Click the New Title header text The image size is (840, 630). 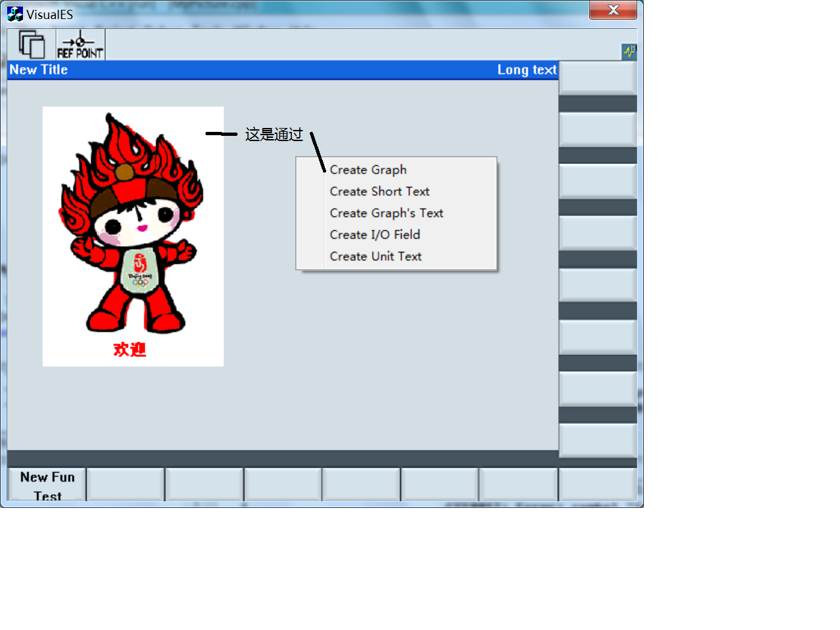click(x=39, y=70)
